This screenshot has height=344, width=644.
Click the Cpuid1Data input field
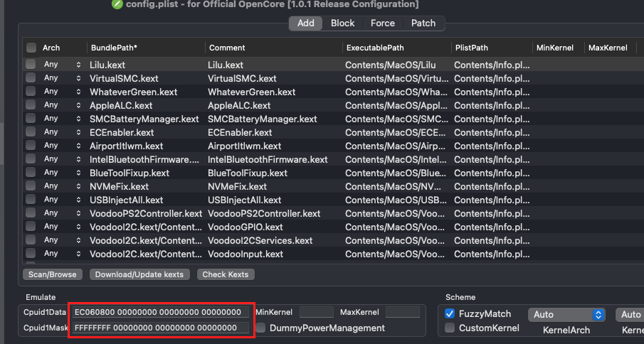[162, 312]
